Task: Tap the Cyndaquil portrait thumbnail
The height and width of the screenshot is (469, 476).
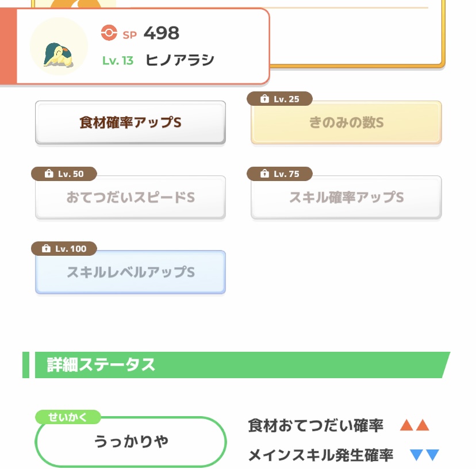Action: [x=59, y=47]
